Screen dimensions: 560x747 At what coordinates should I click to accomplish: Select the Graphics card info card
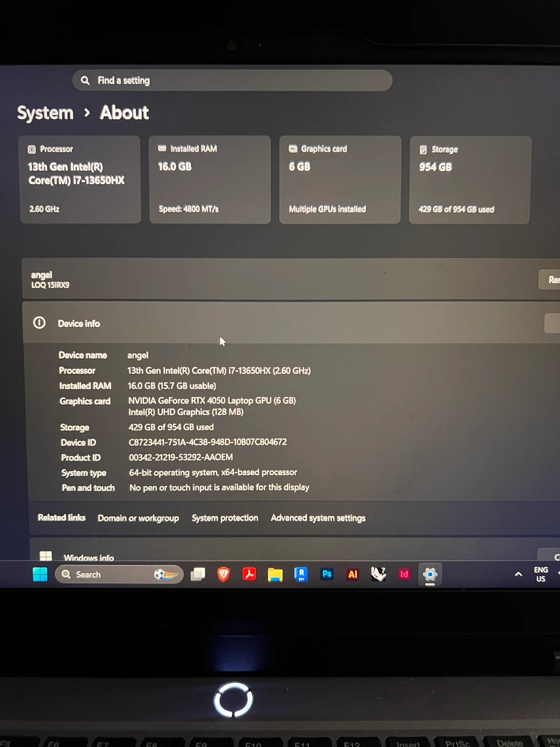click(x=340, y=180)
